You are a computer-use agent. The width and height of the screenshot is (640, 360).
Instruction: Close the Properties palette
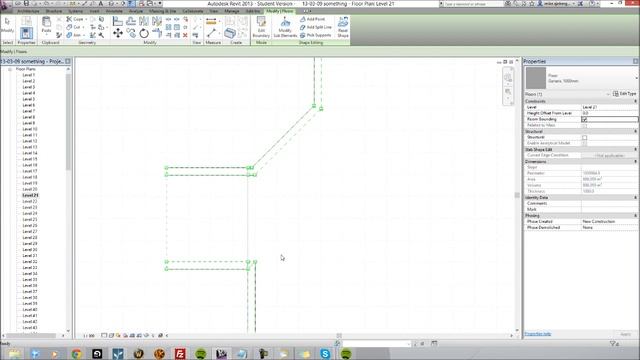coord(636,61)
